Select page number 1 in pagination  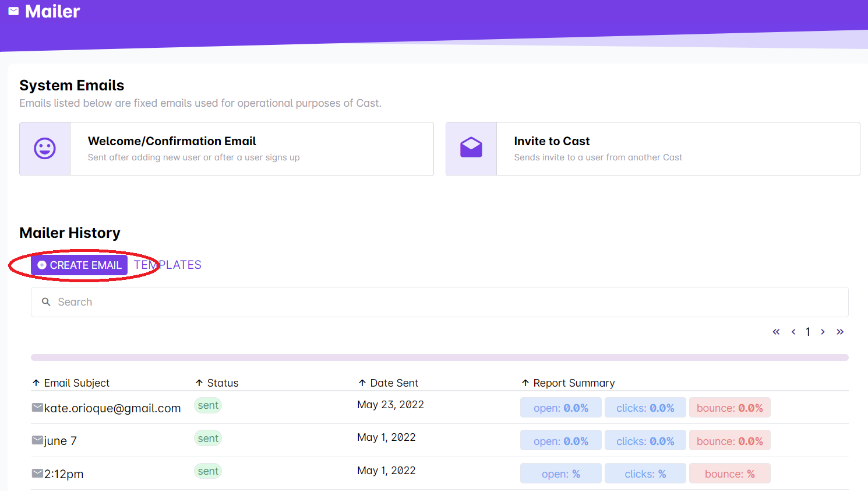tap(808, 332)
